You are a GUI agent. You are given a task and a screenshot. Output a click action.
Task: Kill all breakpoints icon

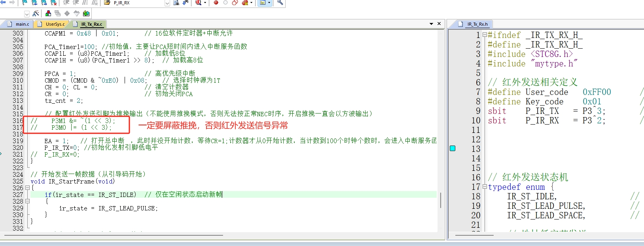(245, 2)
